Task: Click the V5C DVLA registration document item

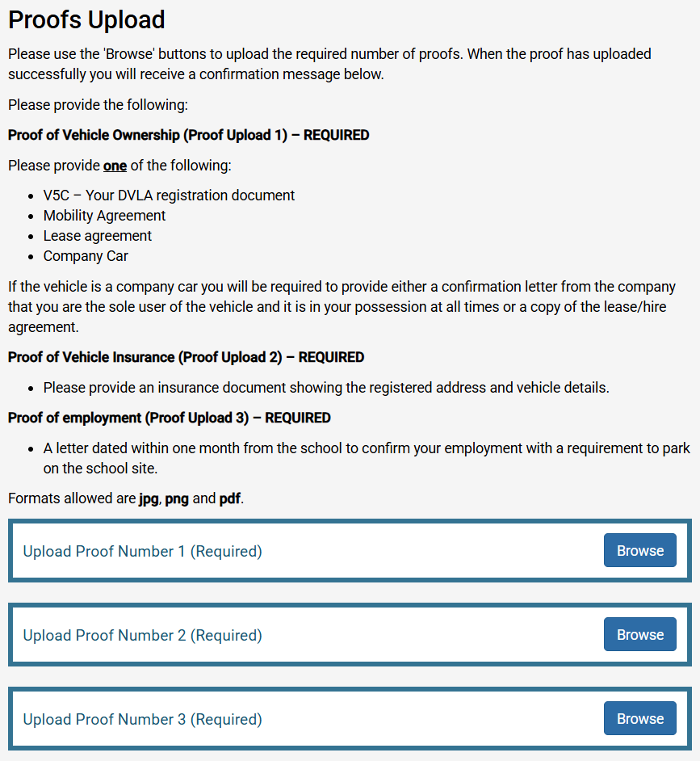Action: point(169,196)
